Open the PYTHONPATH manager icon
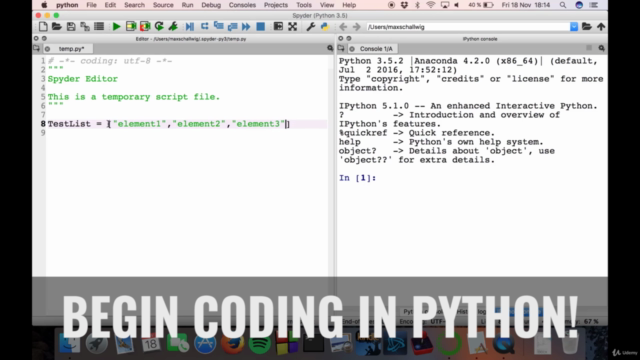Viewport: 640px width, 360px height. (324, 27)
